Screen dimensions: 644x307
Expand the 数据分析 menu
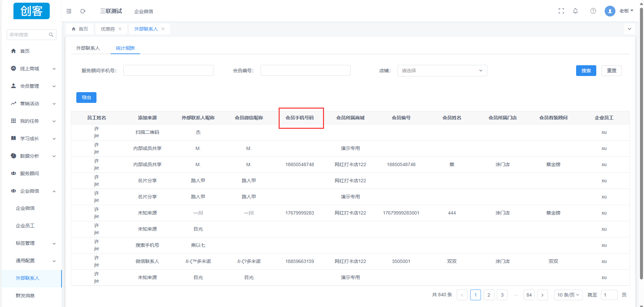[32, 156]
